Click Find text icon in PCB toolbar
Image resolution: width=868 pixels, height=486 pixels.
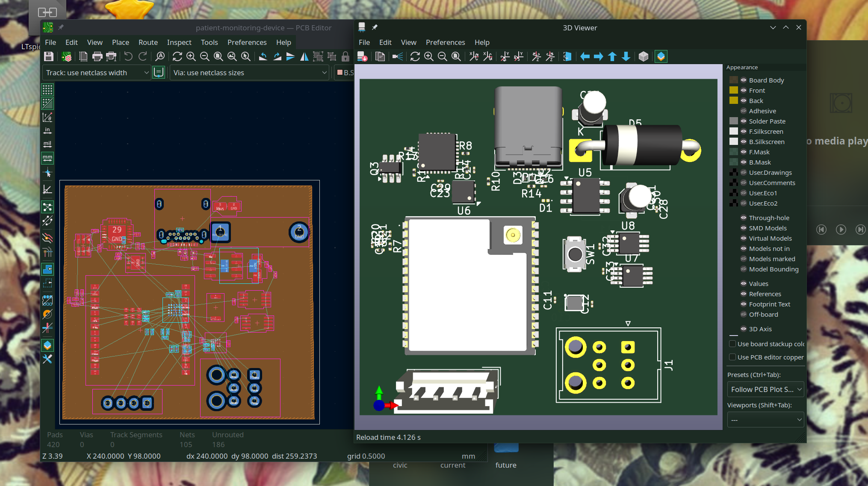(160, 56)
